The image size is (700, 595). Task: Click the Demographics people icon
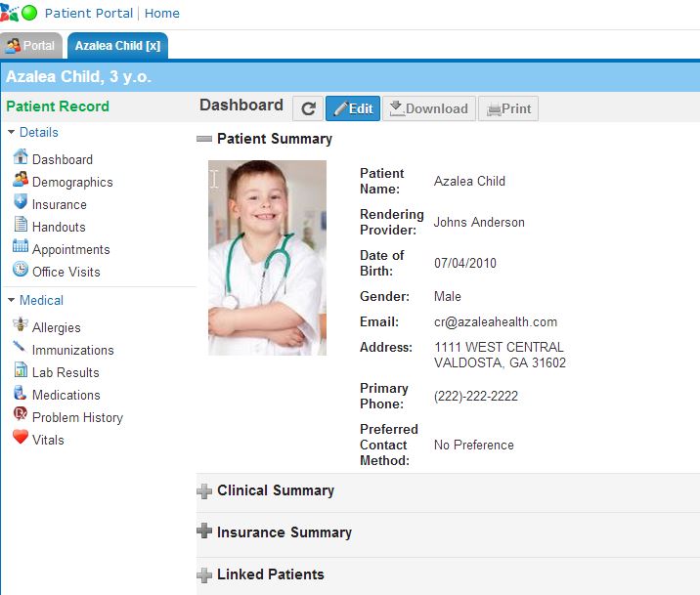pyautogui.click(x=21, y=180)
